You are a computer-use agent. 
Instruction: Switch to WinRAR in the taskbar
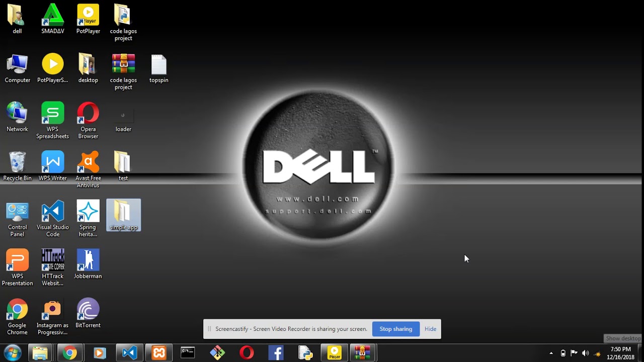[x=363, y=353]
